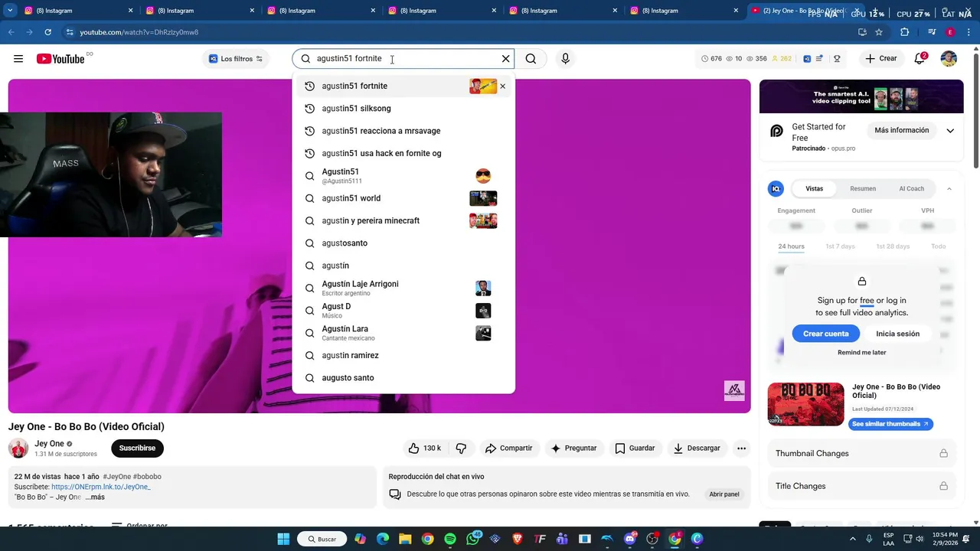
Task: Focus the YouTube search input field
Action: coord(402,59)
